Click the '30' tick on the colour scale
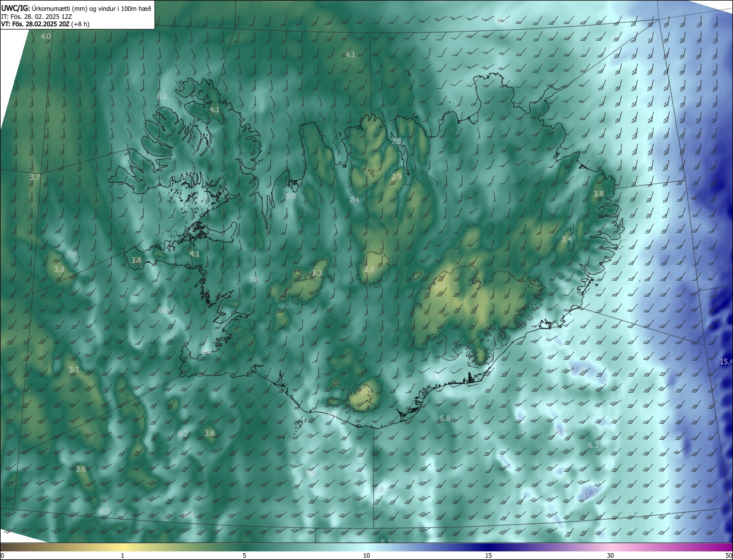 click(x=610, y=555)
